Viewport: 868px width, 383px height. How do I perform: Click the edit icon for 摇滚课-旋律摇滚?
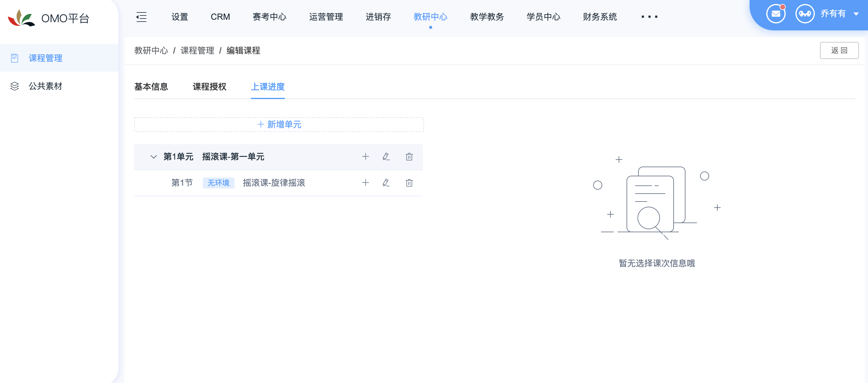click(386, 182)
